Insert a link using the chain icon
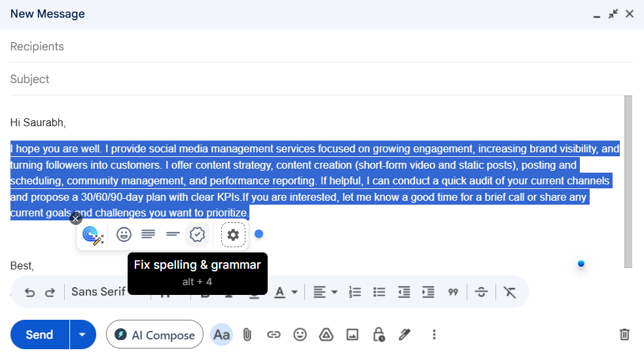The image size is (644, 359). [x=274, y=335]
